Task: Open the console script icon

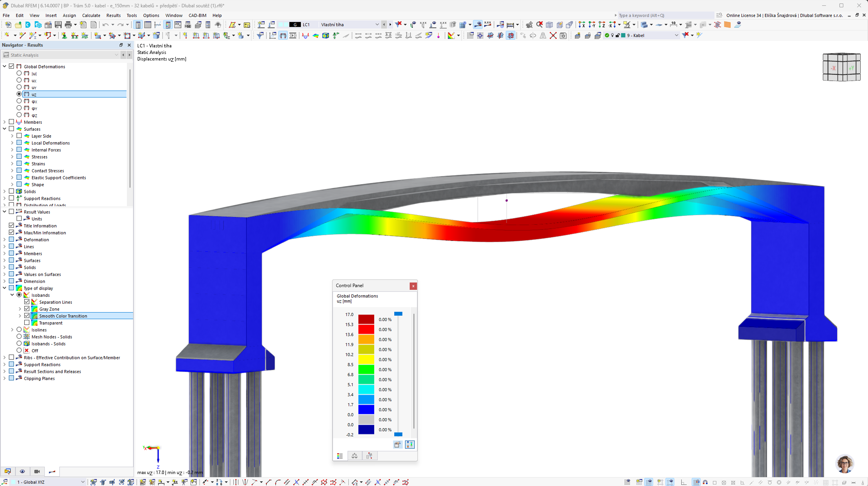Action: pos(178,25)
